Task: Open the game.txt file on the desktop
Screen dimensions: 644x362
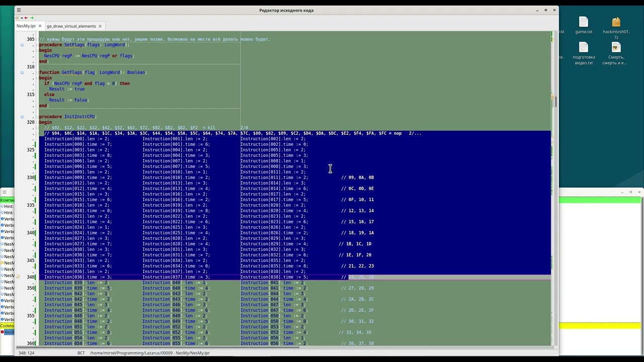Action: point(584,25)
